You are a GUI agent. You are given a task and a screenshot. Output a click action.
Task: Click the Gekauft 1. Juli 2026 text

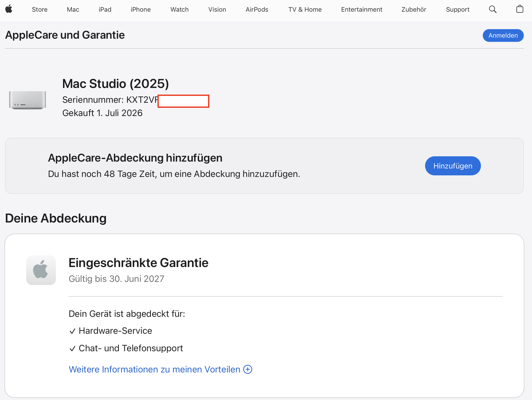click(102, 113)
